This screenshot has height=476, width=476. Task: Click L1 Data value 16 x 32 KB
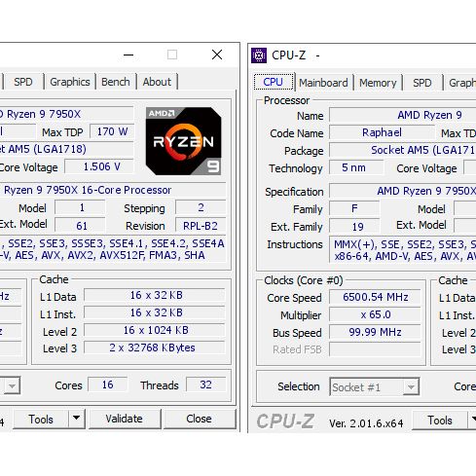tap(155, 295)
